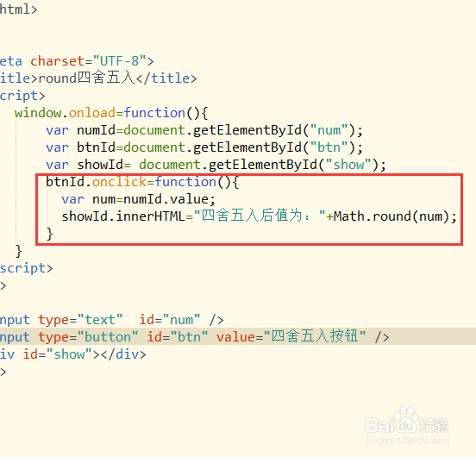The height and width of the screenshot is (457, 476).
Task: Click the var btnId declaration line
Action: coord(204,147)
